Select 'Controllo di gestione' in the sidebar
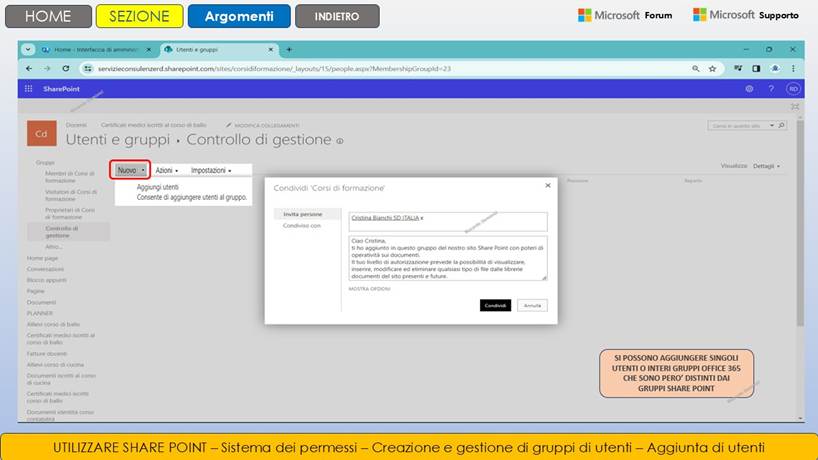Screen dimensions: 818x460 click(68, 232)
